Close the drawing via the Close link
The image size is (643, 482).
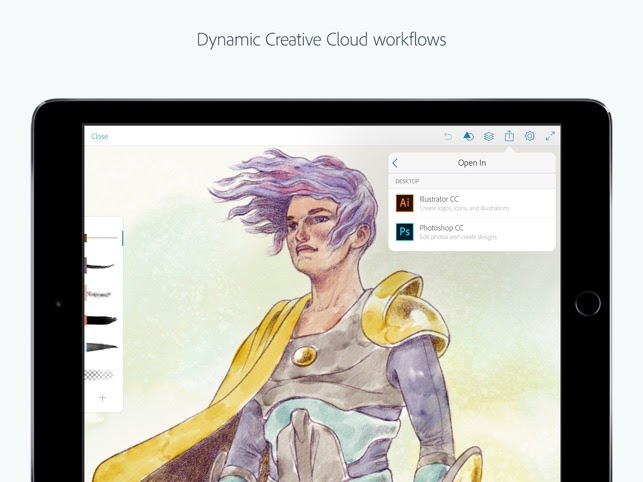(x=100, y=136)
